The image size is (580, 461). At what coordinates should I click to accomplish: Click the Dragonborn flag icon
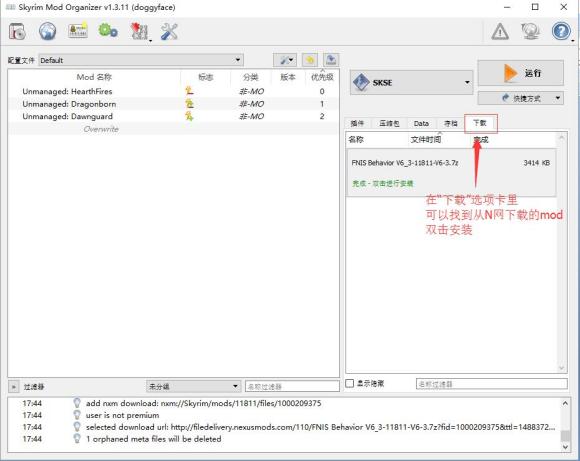pos(189,104)
